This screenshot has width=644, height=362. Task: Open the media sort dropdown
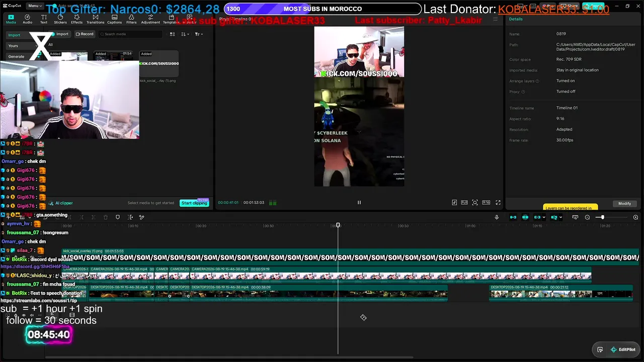pyautogui.click(x=184, y=34)
